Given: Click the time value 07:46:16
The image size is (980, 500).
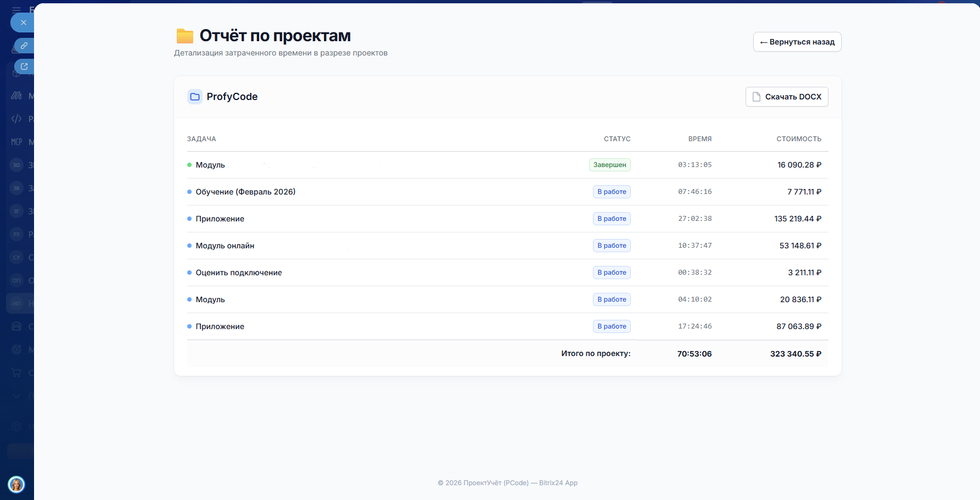Looking at the screenshot, I should pyautogui.click(x=695, y=192).
